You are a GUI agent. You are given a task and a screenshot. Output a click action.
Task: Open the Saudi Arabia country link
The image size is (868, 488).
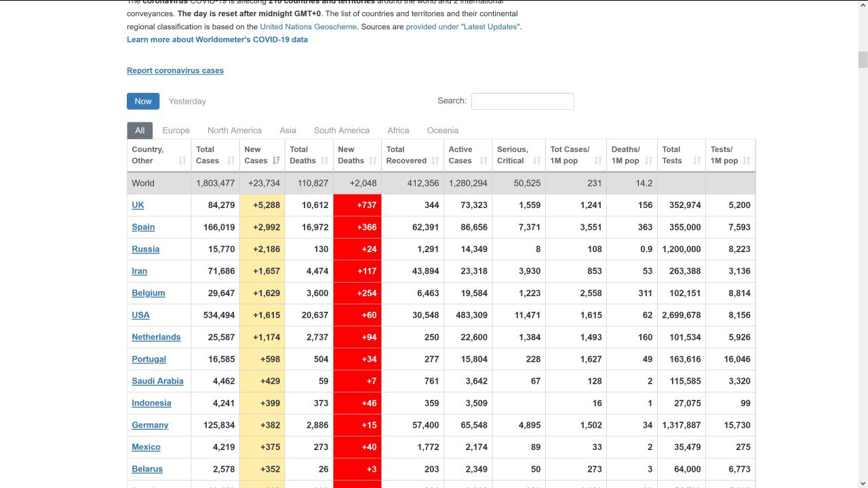point(157,381)
